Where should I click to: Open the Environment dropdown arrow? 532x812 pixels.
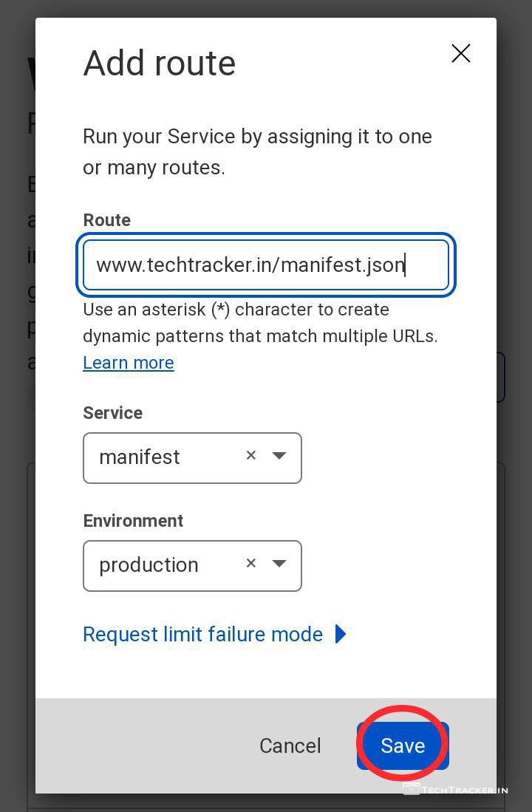[279, 564]
